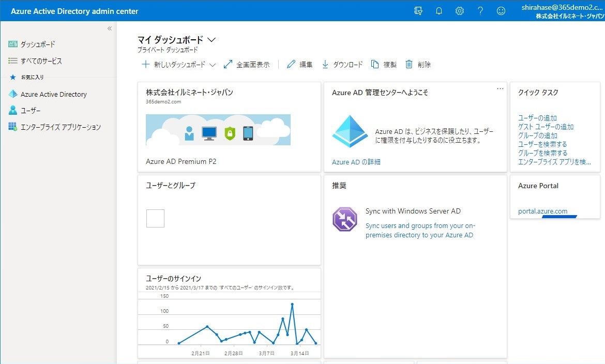Click the グループの追加 link
Viewport: 605px width, 364px height.
click(538, 135)
